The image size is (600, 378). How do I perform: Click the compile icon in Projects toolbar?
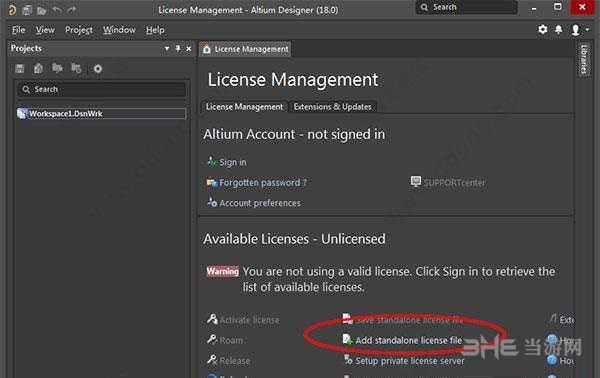(x=38, y=68)
